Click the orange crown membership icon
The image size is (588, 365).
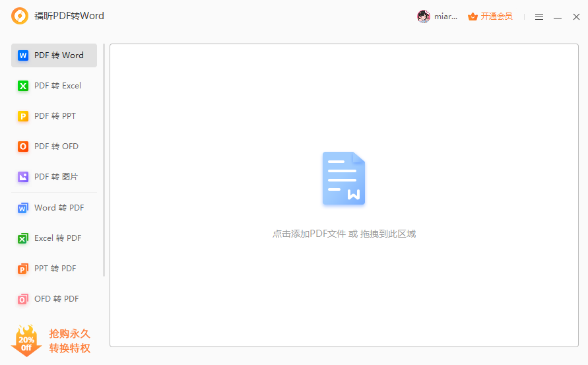click(x=473, y=17)
